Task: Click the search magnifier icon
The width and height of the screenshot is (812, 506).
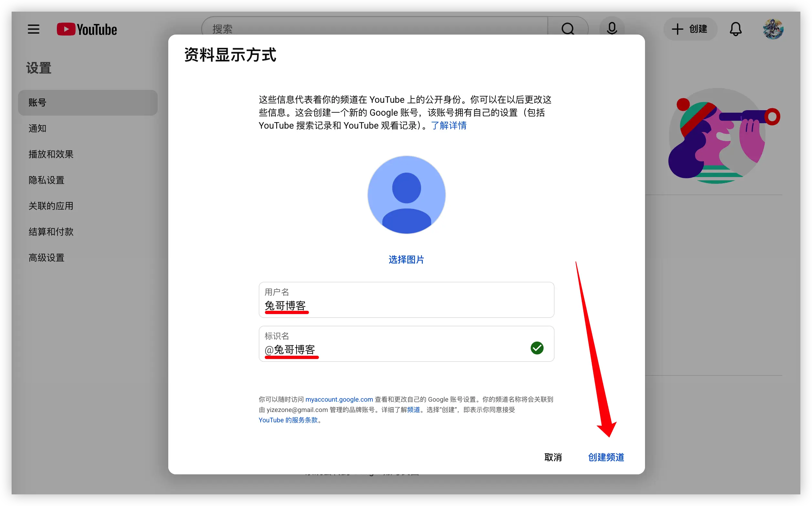Action: 568,28
